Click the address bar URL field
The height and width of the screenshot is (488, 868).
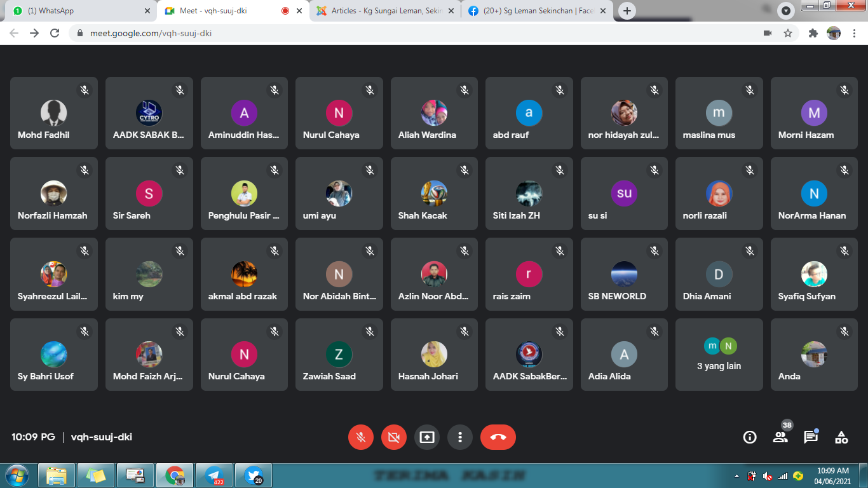click(x=381, y=33)
